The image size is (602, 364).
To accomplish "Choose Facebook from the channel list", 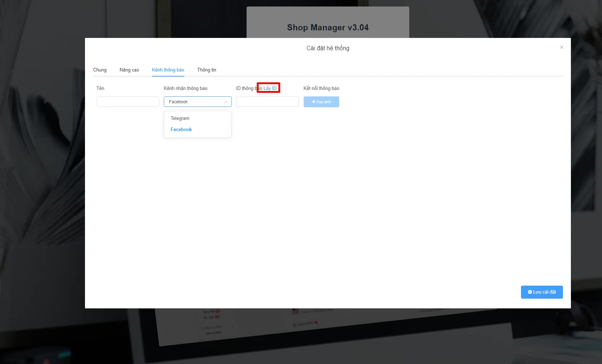I will point(197,130).
